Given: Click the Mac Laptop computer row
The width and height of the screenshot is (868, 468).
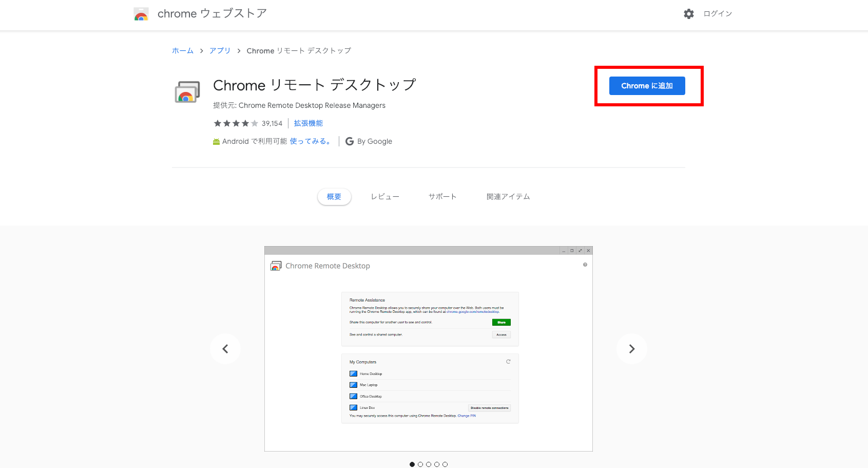Looking at the screenshot, I should pos(430,385).
